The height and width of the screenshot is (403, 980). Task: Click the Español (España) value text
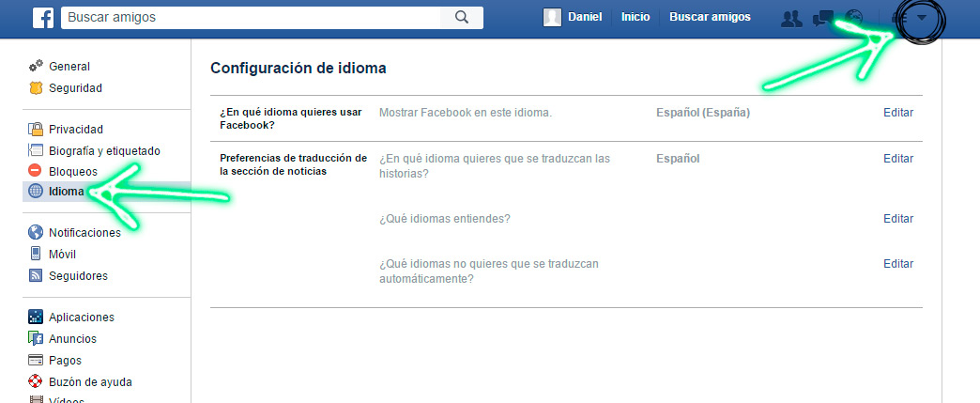point(702,114)
